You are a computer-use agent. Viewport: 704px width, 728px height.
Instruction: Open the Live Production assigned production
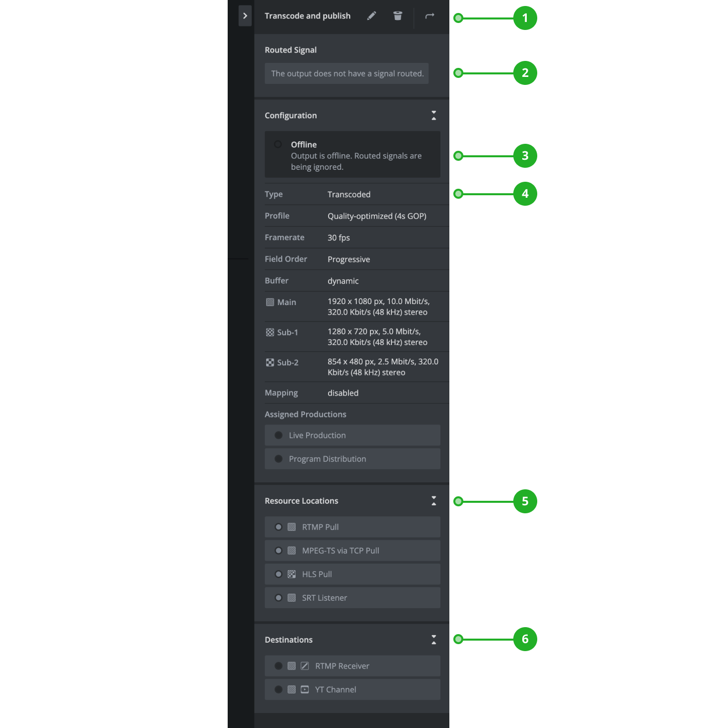pyautogui.click(x=352, y=435)
